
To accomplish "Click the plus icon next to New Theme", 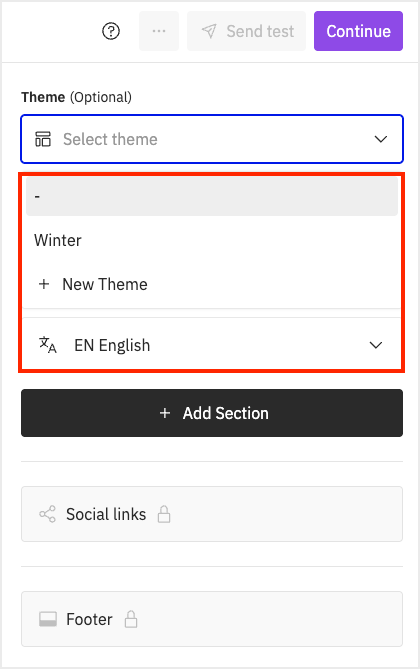I will click(x=44, y=284).
